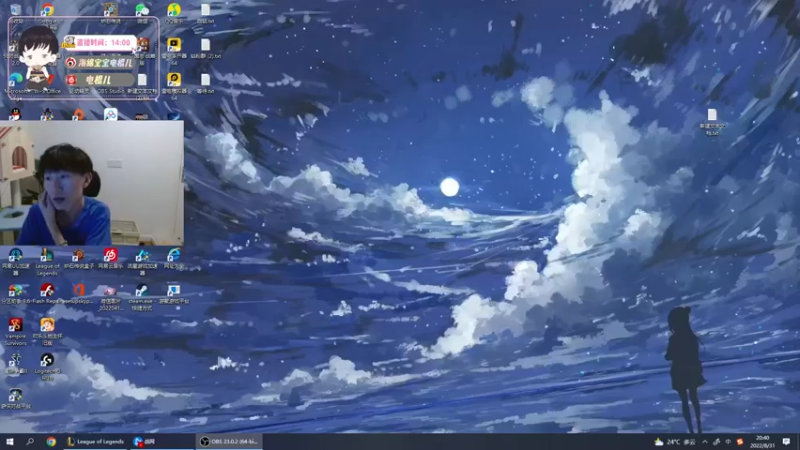This screenshot has width=800, height=450.
Task: Open the Recycle Bin desktop icon
Action: click(16, 12)
